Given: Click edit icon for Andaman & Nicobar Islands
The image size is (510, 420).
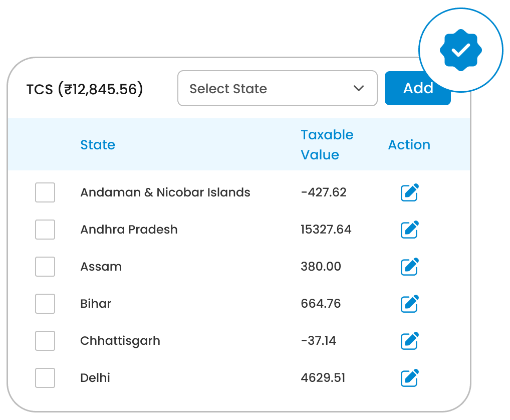Looking at the screenshot, I should point(409,192).
